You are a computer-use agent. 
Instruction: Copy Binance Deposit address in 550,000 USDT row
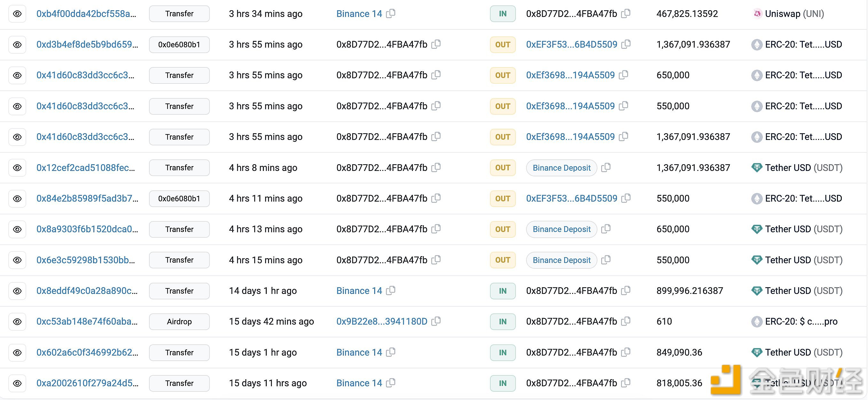[x=606, y=260]
